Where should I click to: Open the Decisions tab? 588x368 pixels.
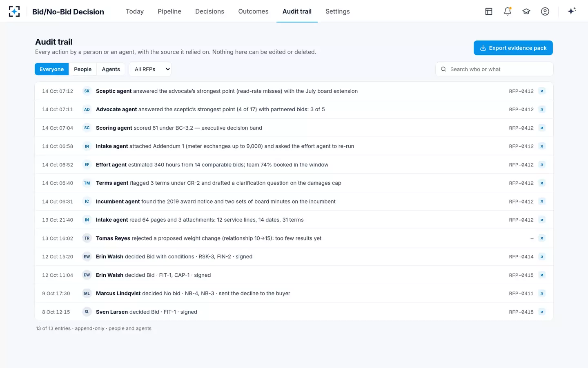click(209, 11)
